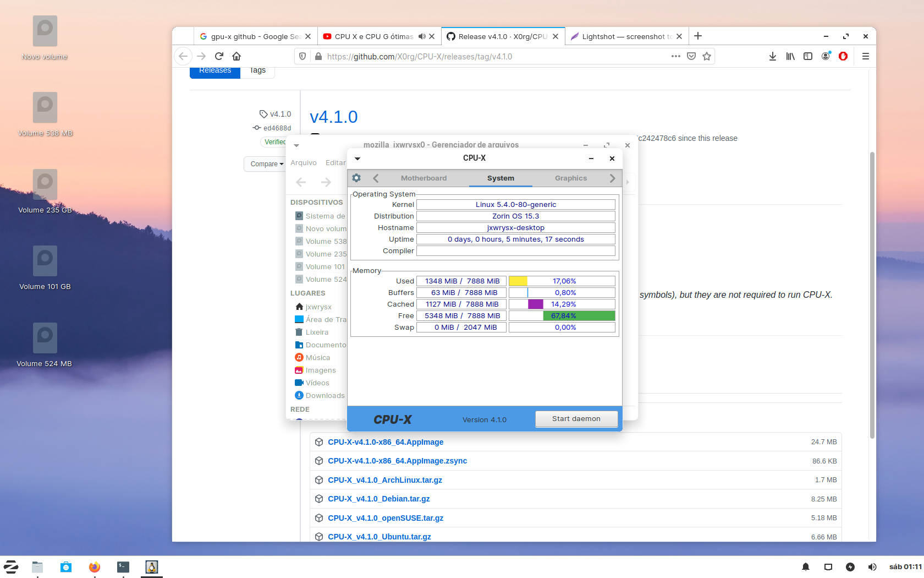Open CPU-X title bar dropdown menu
Image resolution: width=924 pixels, height=578 pixels.
click(x=358, y=159)
